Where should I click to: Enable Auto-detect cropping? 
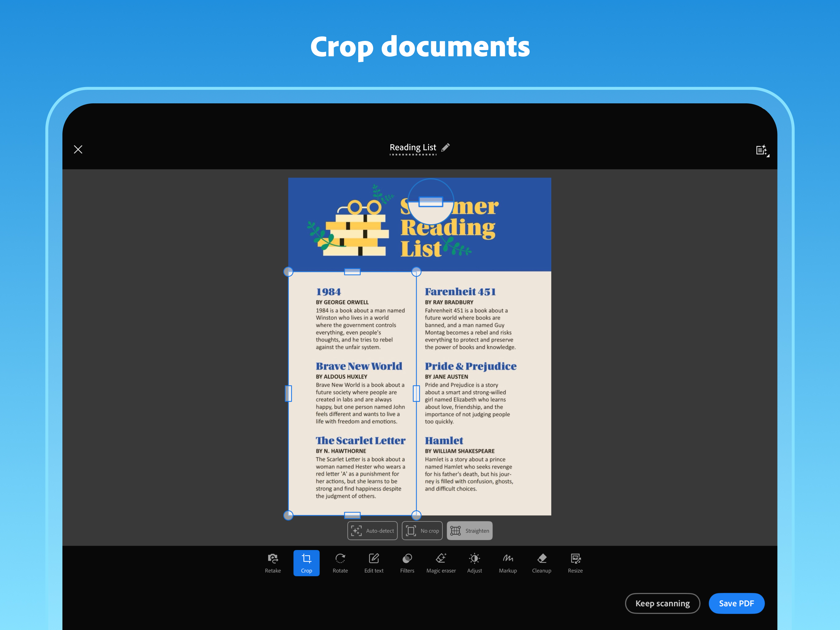tap(372, 530)
